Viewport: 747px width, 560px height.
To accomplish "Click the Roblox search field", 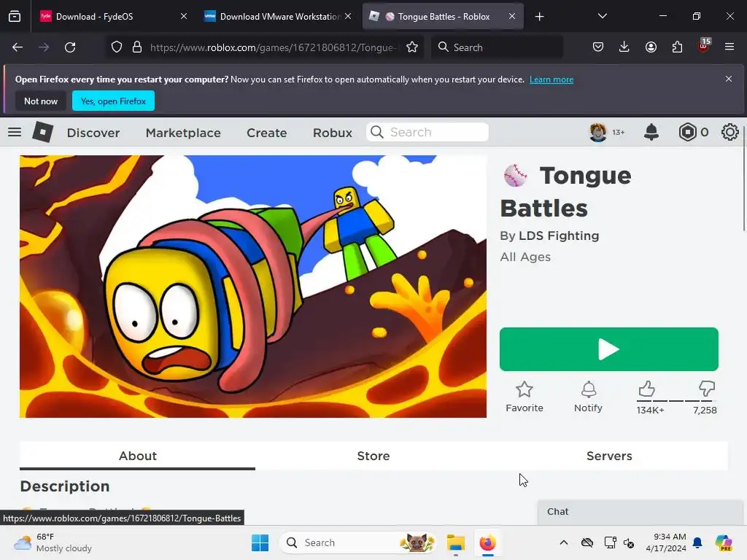I will (427, 132).
